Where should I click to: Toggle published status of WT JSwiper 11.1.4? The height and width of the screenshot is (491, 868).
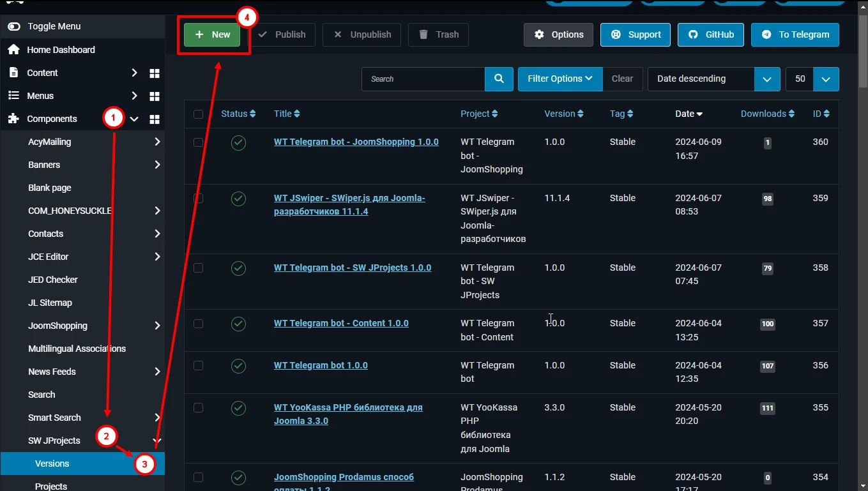click(238, 199)
